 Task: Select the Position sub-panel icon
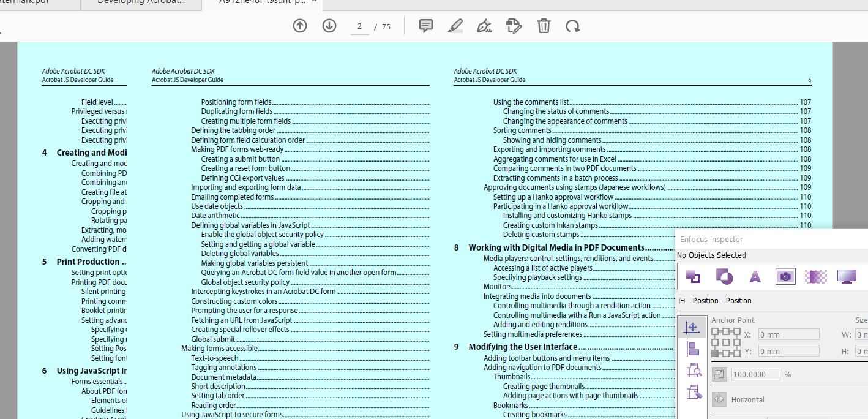point(692,327)
